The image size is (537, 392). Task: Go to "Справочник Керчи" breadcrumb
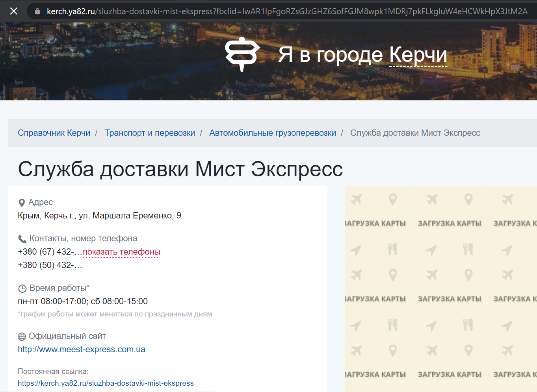pyautogui.click(x=54, y=133)
